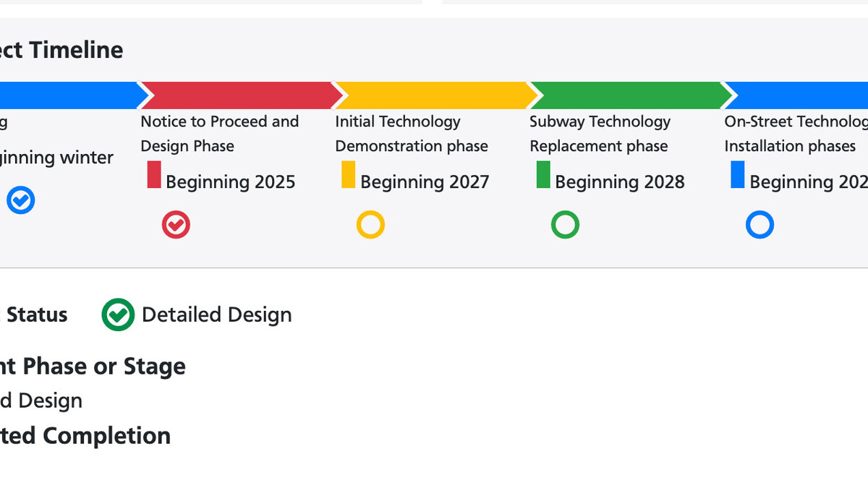Select the leftmost blue timeline arrow segment

point(71,95)
